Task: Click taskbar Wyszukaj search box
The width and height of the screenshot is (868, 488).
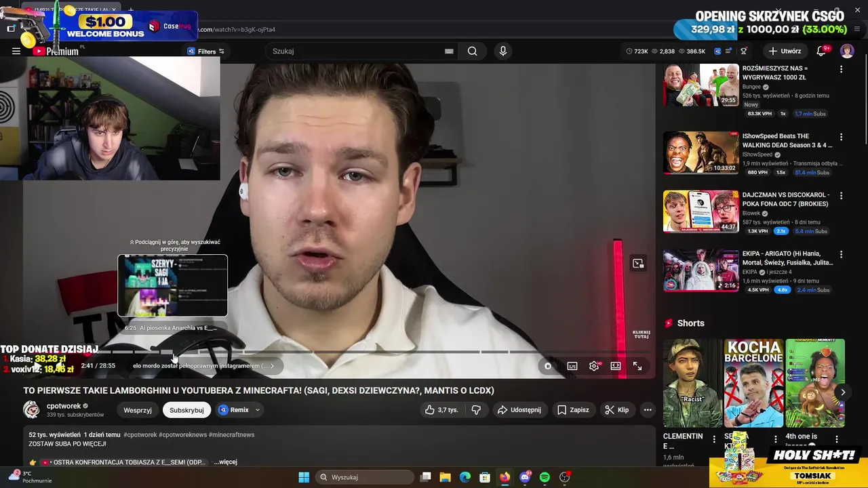Action: [365, 477]
